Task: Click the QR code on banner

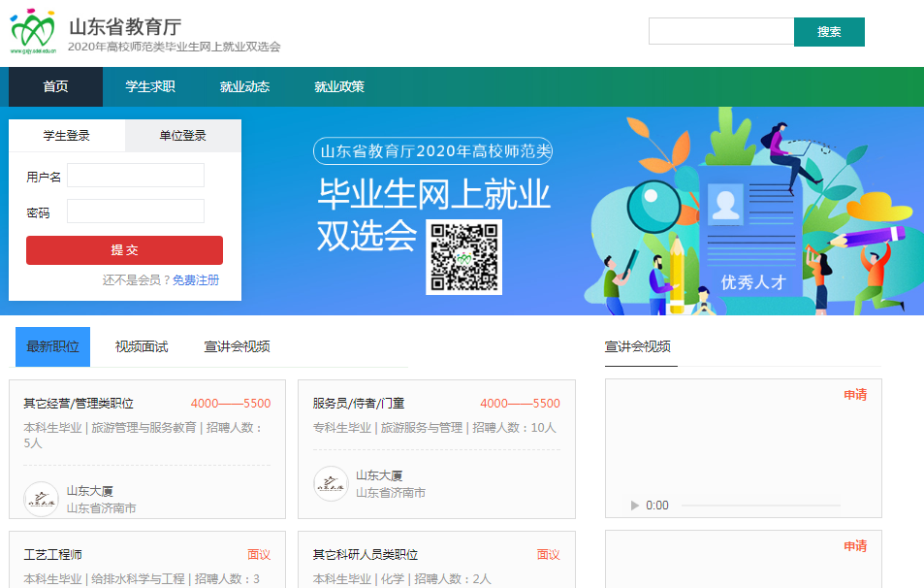Action: click(x=463, y=257)
